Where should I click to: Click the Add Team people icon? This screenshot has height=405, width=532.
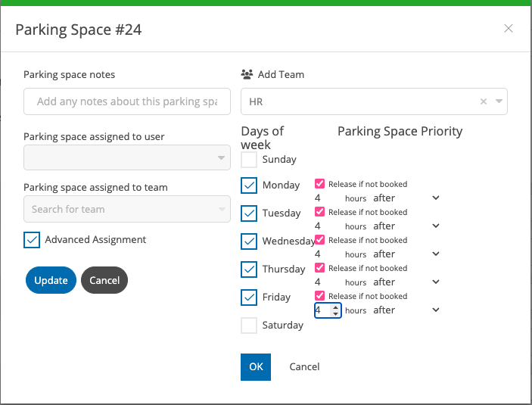pyautogui.click(x=247, y=74)
